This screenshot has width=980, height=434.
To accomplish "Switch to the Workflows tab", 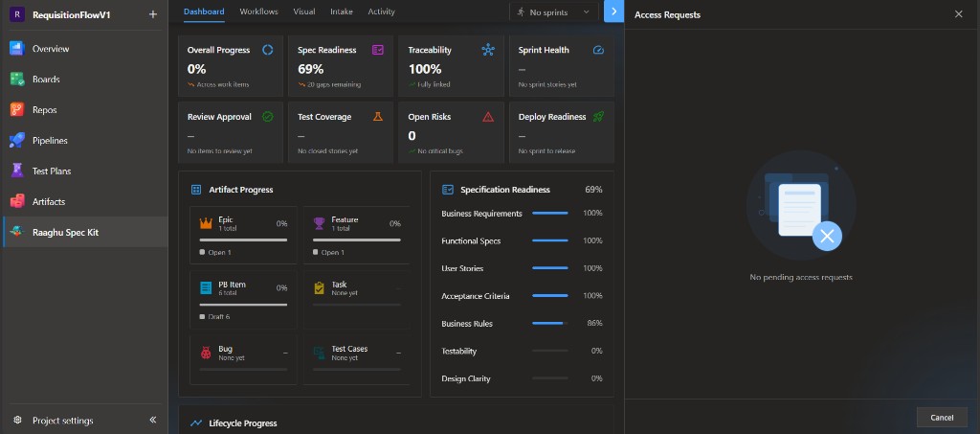I will click(x=258, y=11).
